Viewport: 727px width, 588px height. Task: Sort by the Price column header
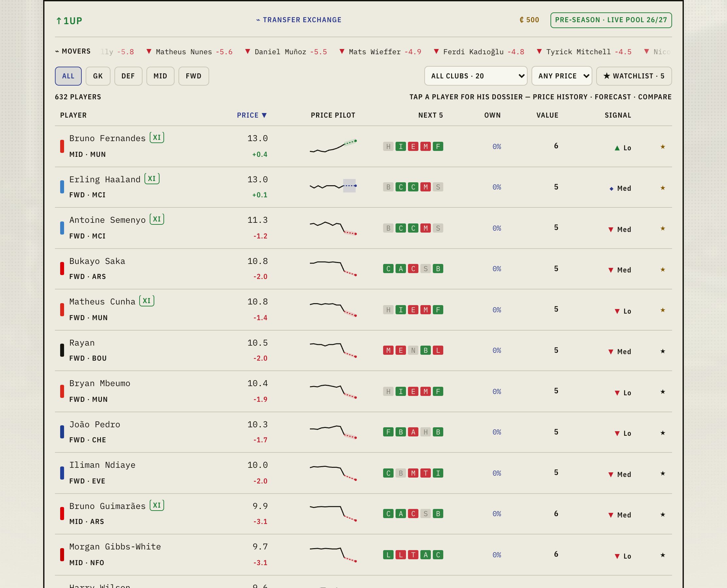click(252, 115)
